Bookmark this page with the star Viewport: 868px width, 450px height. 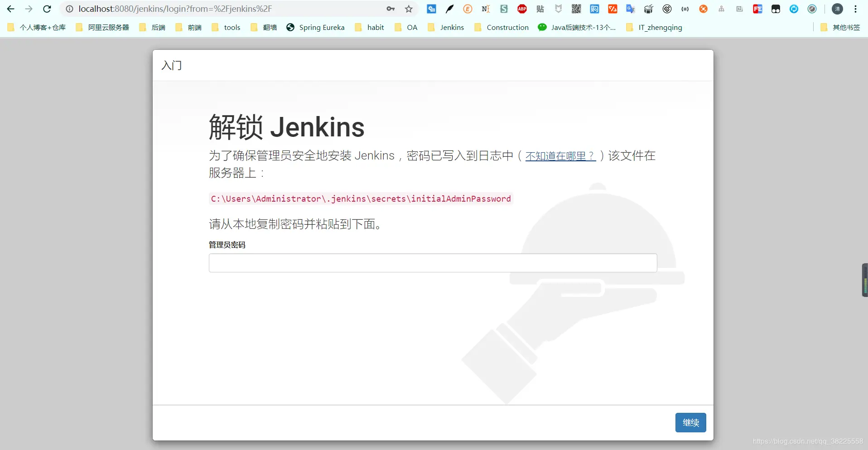[409, 9]
